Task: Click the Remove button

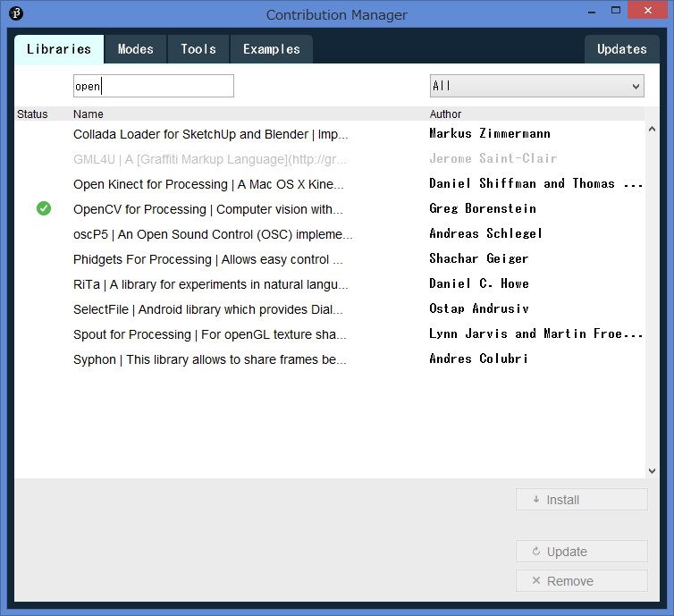Action: [x=582, y=581]
